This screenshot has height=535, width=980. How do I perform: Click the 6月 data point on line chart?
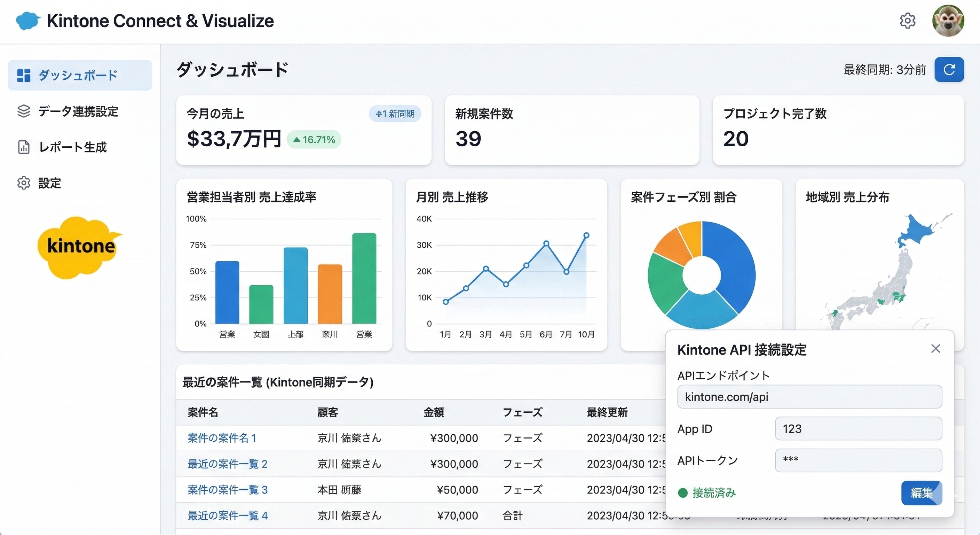[546, 243]
